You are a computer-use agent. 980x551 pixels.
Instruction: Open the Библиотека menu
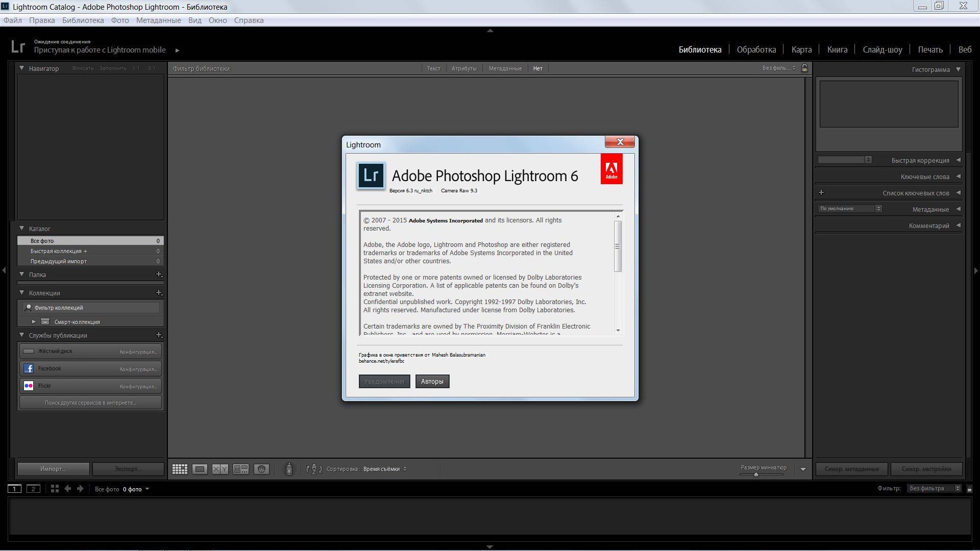point(83,20)
